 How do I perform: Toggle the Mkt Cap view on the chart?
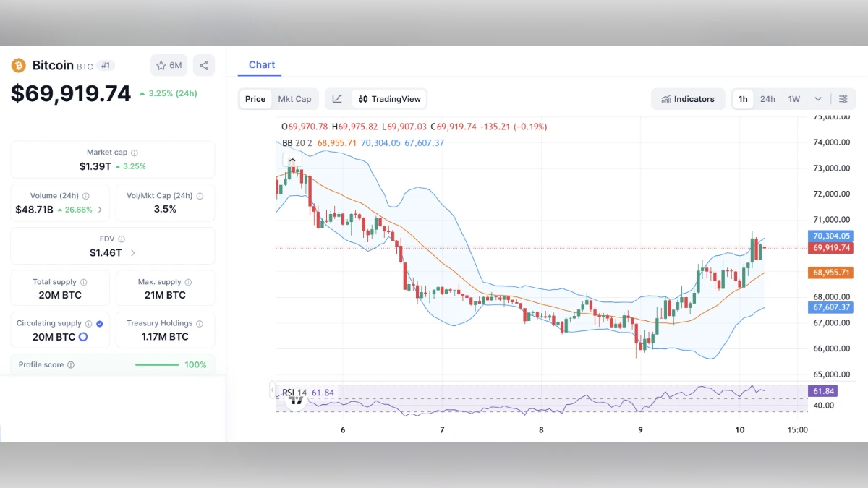[294, 98]
